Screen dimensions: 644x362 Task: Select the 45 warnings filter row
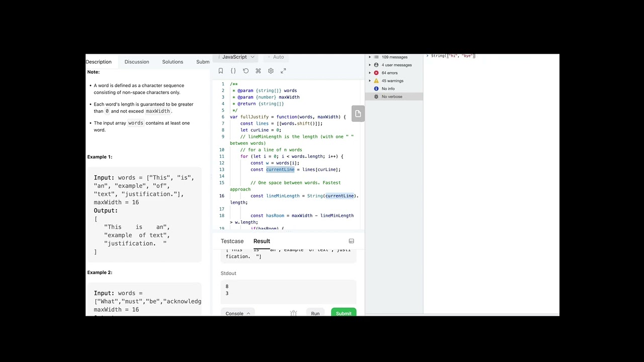tap(394, 80)
